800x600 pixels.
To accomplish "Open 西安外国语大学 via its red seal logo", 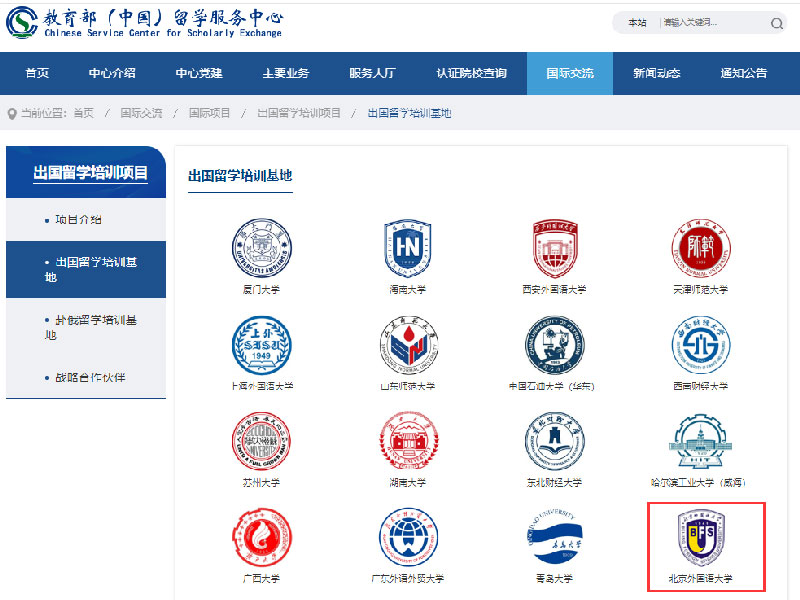I will 553,250.
